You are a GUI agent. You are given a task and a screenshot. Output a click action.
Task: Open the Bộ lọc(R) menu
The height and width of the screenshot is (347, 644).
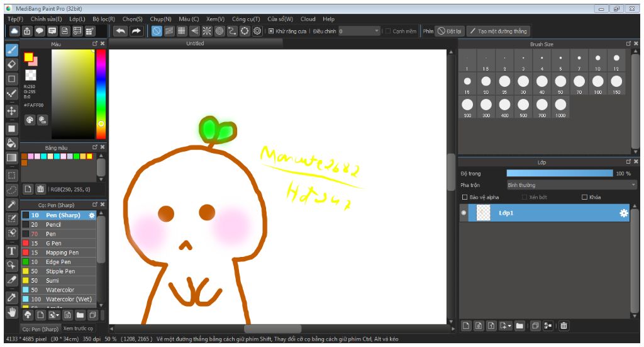tap(104, 19)
